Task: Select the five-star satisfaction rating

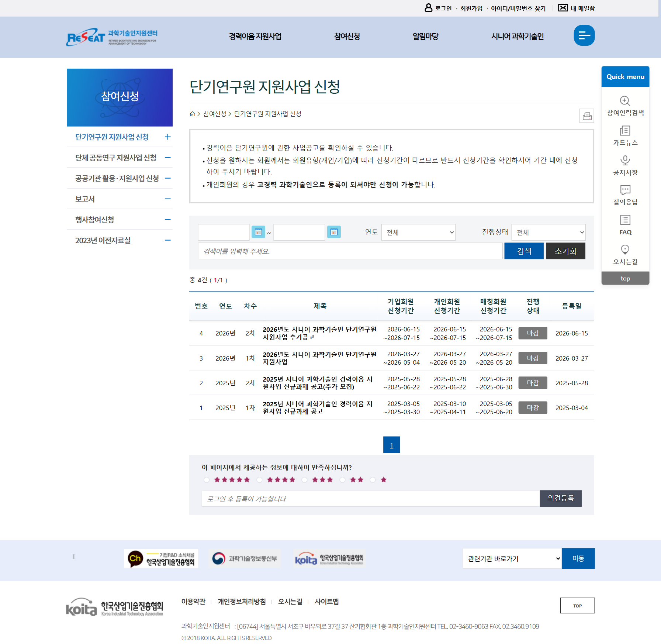Action: pyautogui.click(x=207, y=480)
